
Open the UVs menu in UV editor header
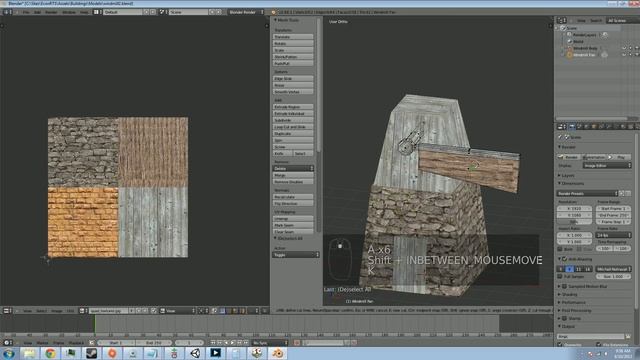pyautogui.click(x=70, y=311)
